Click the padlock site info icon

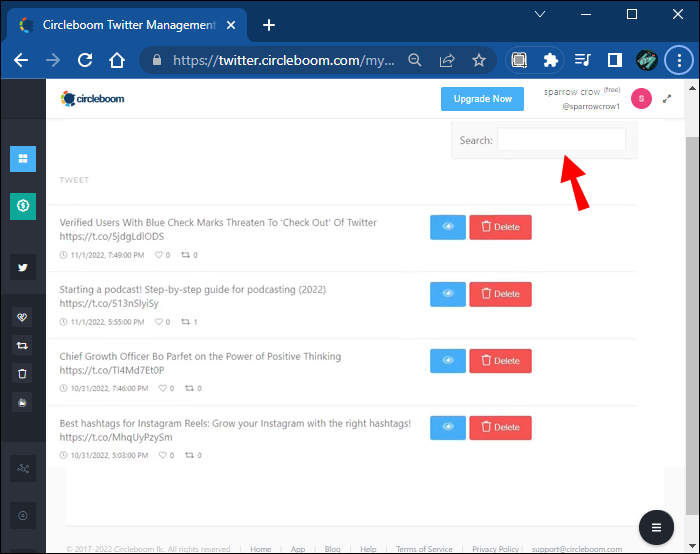click(x=157, y=60)
